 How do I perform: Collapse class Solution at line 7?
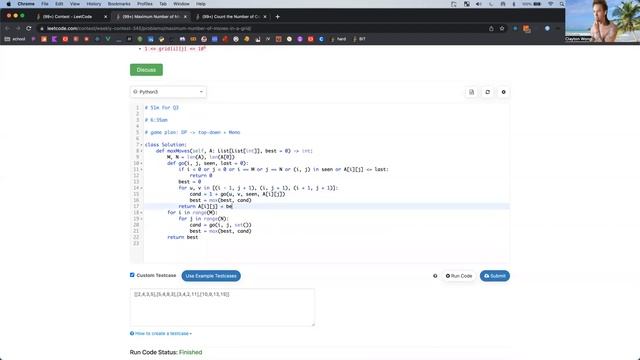pyautogui.click(x=142, y=145)
